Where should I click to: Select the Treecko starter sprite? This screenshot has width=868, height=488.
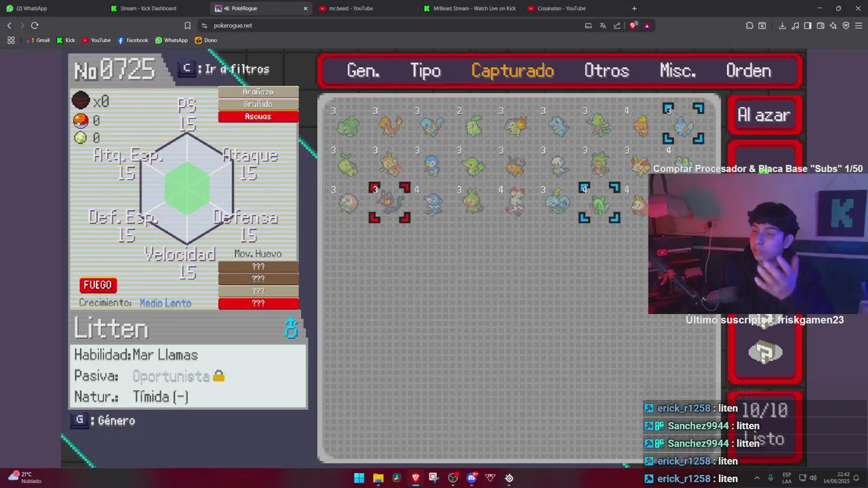600,125
